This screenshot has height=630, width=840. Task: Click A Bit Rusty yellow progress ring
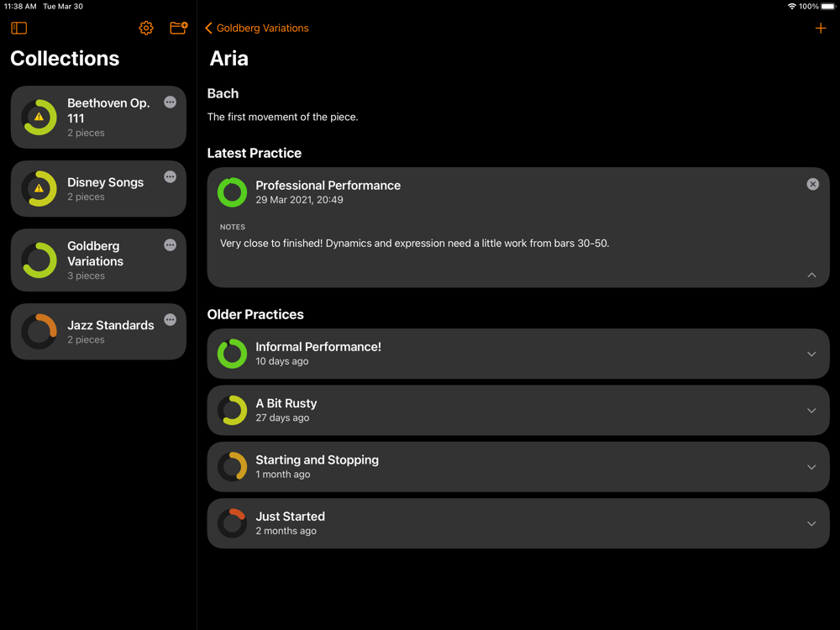click(x=232, y=411)
